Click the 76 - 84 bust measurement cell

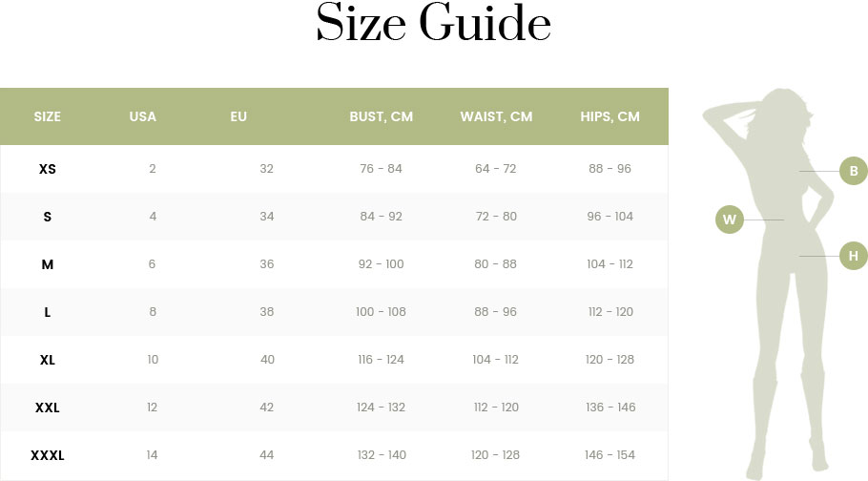pos(381,169)
